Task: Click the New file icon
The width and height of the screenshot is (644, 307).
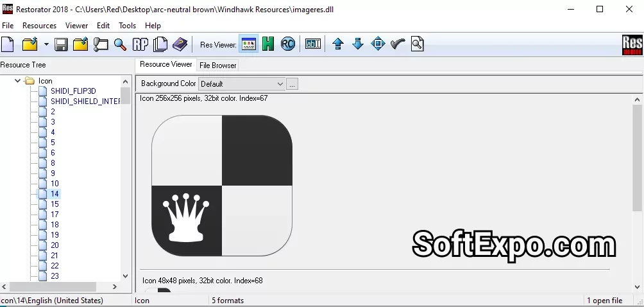Action: pyautogui.click(x=8, y=44)
